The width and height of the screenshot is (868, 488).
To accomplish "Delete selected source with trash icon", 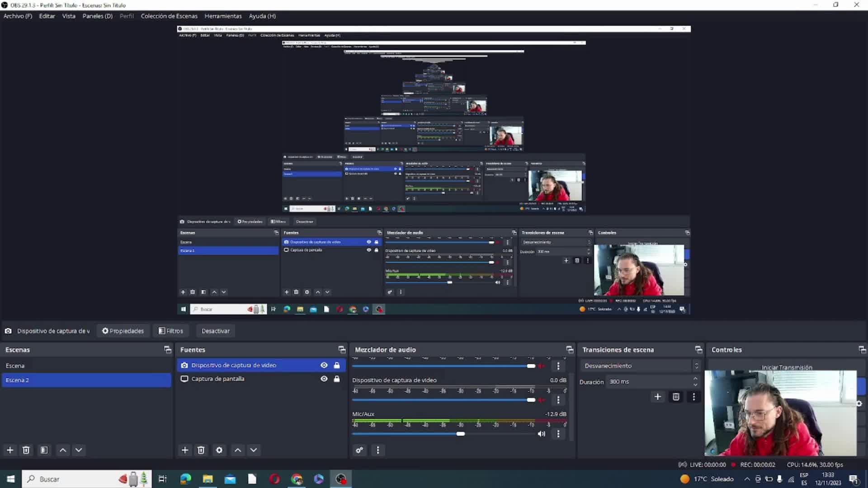I will 201,450.
